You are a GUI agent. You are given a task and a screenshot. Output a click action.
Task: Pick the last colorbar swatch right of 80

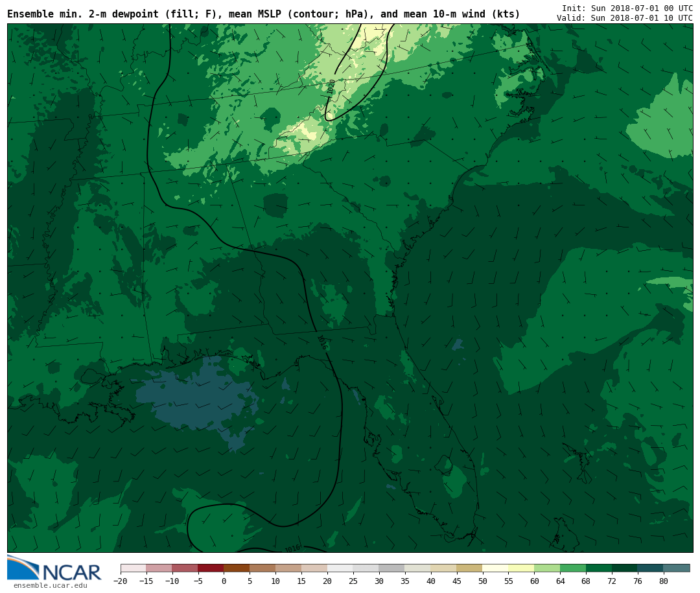(677, 568)
